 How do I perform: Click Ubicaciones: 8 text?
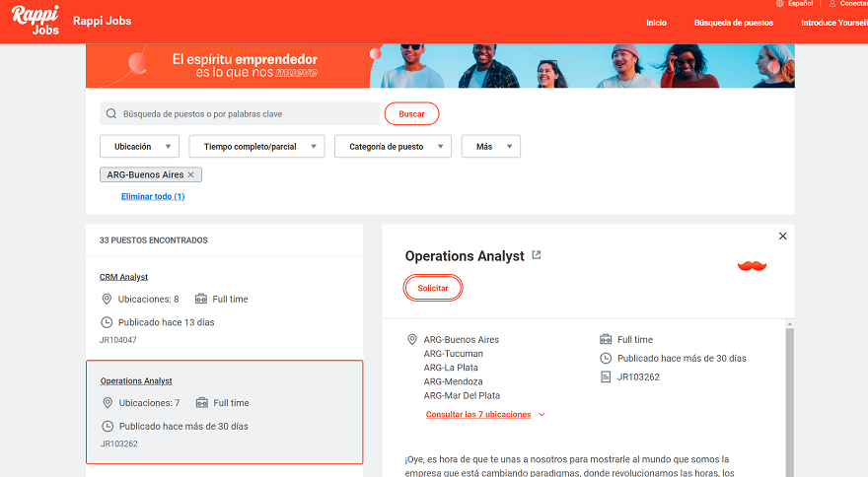(x=148, y=299)
